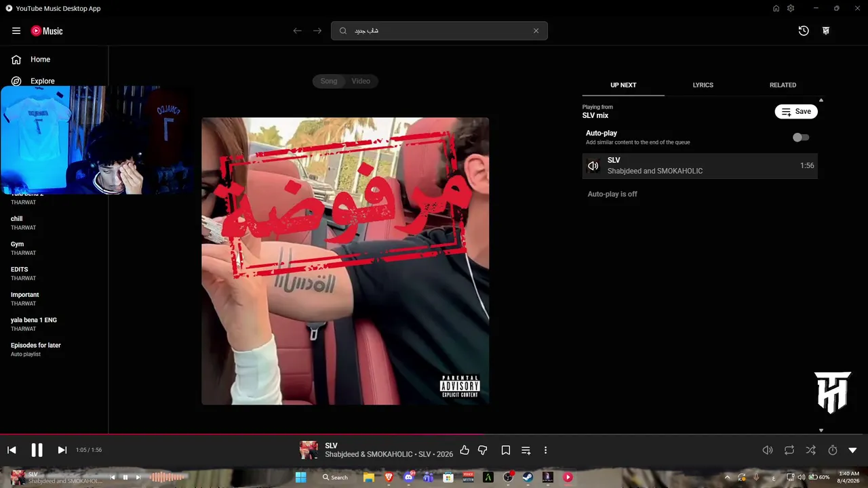Click the search input field
Screen dimensions: 868x488
(x=439, y=30)
